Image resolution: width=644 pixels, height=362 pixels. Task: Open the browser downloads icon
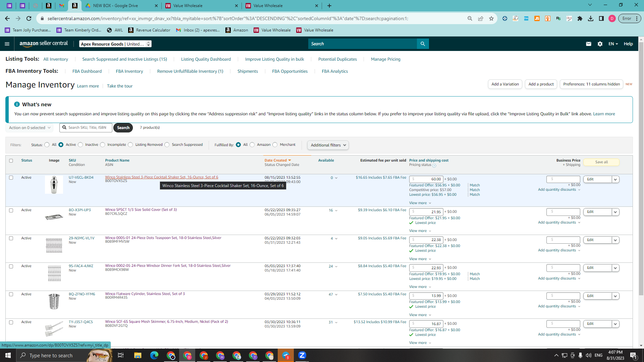(x=591, y=18)
